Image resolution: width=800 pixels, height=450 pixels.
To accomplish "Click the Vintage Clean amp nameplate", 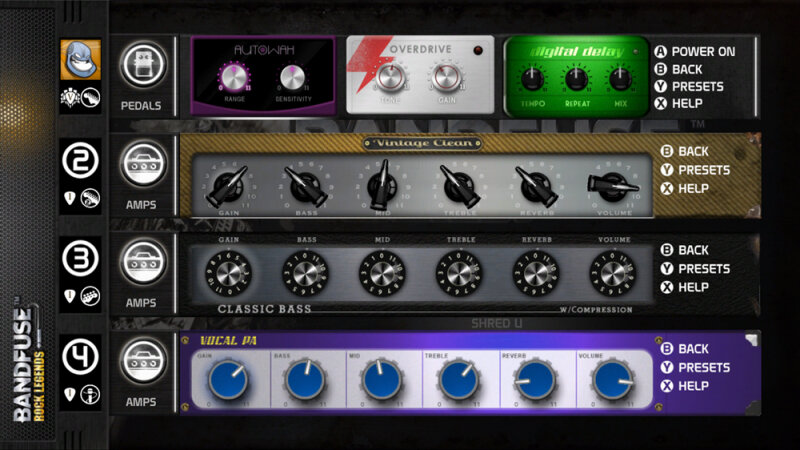I will pos(423,143).
